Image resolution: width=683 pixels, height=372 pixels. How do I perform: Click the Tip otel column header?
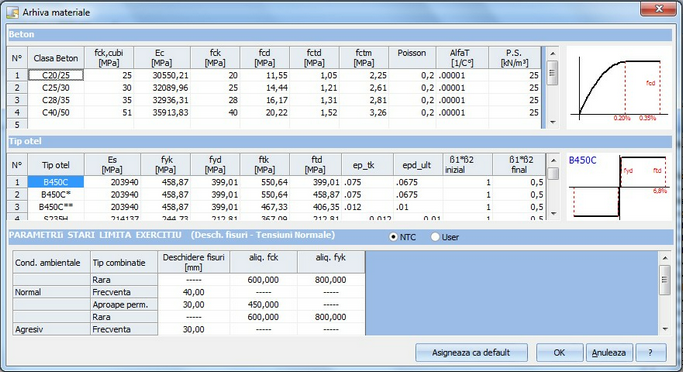(x=56, y=165)
